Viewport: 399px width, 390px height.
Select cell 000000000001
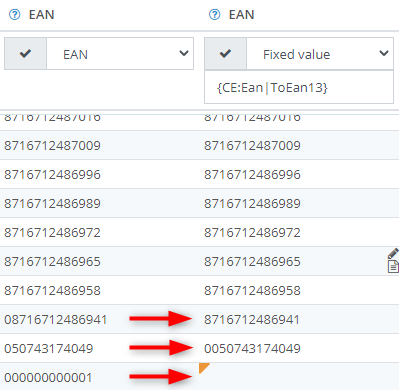48,378
